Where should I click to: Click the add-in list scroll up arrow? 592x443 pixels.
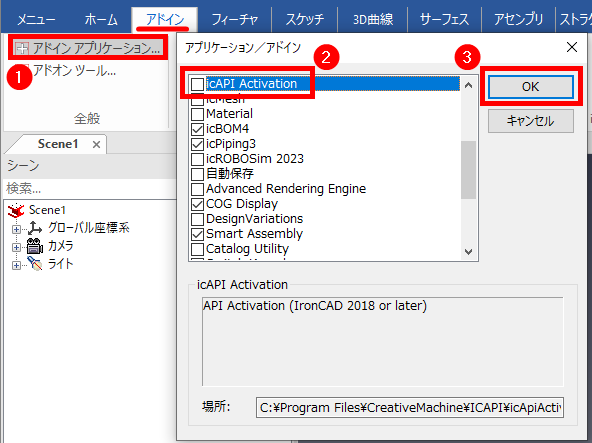pos(469,85)
